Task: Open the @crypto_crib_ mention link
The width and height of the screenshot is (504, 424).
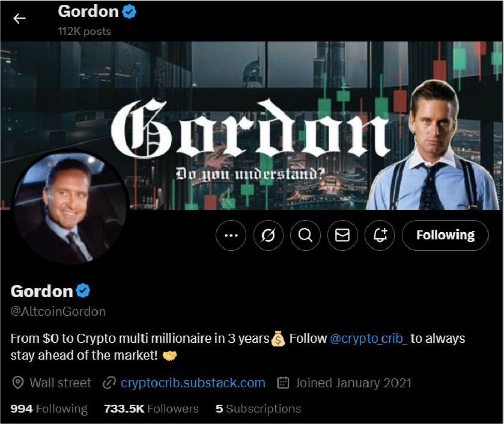Action: 369,339
